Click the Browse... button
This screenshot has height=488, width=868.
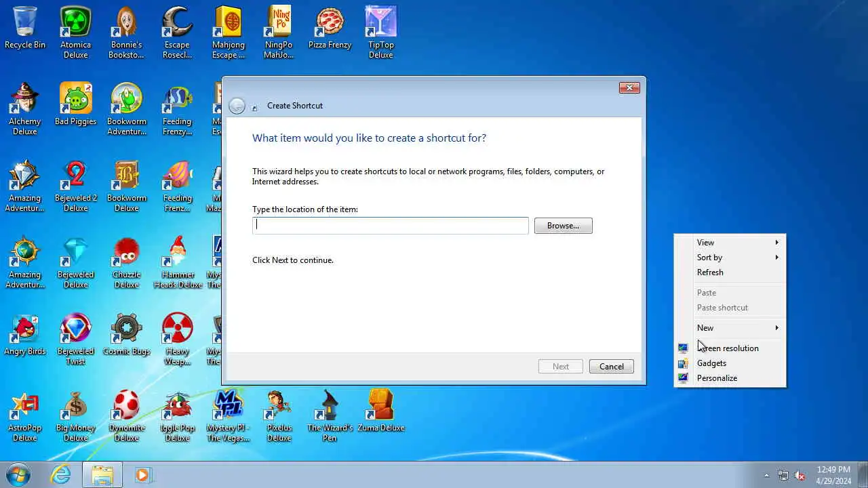(x=563, y=226)
